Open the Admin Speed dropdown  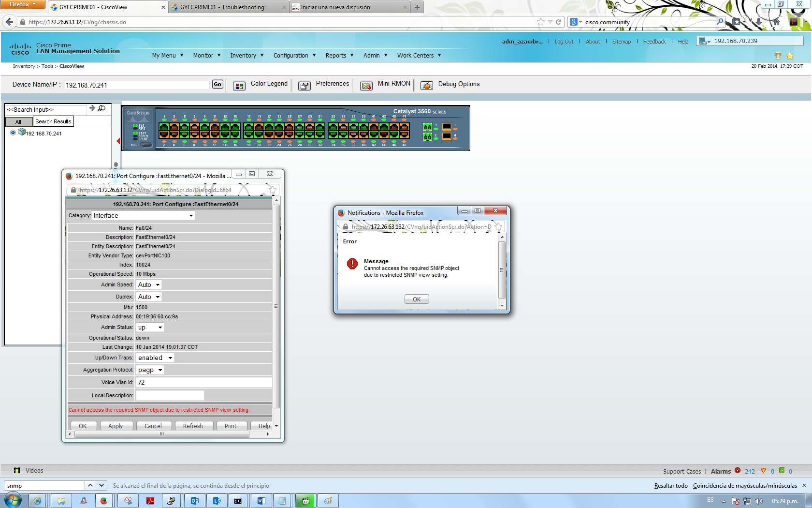149,285
